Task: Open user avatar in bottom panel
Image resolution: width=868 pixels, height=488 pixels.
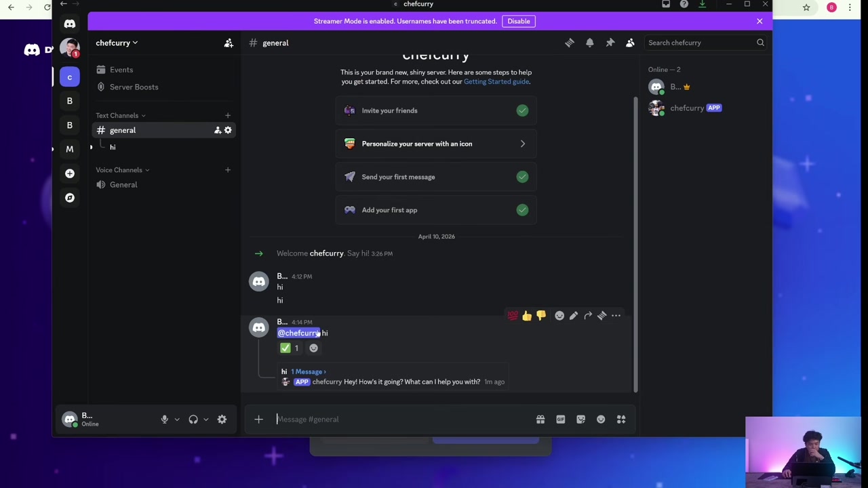Action: tap(69, 420)
